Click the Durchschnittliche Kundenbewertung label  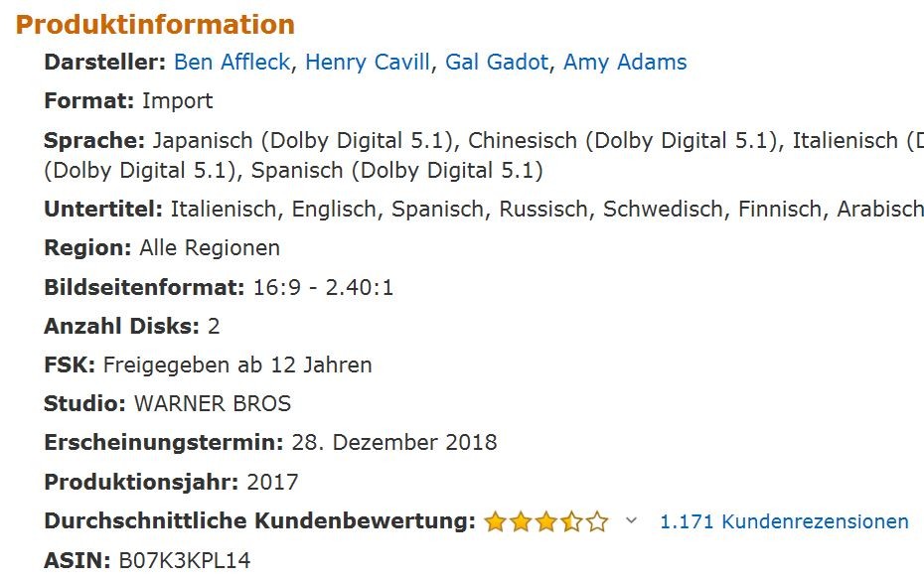[x=259, y=521]
